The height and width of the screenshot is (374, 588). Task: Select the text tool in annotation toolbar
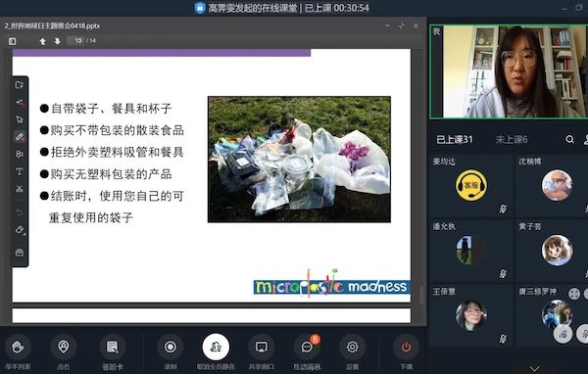click(x=20, y=171)
